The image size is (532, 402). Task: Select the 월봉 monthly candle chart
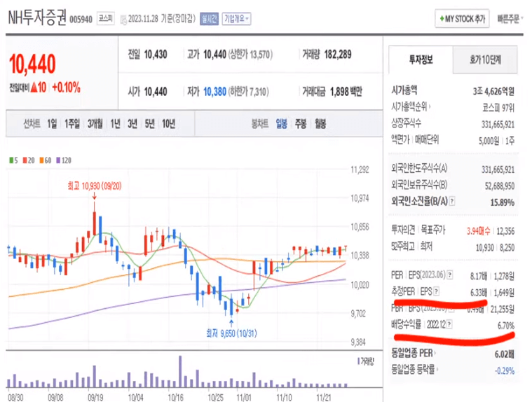point(320,124)
